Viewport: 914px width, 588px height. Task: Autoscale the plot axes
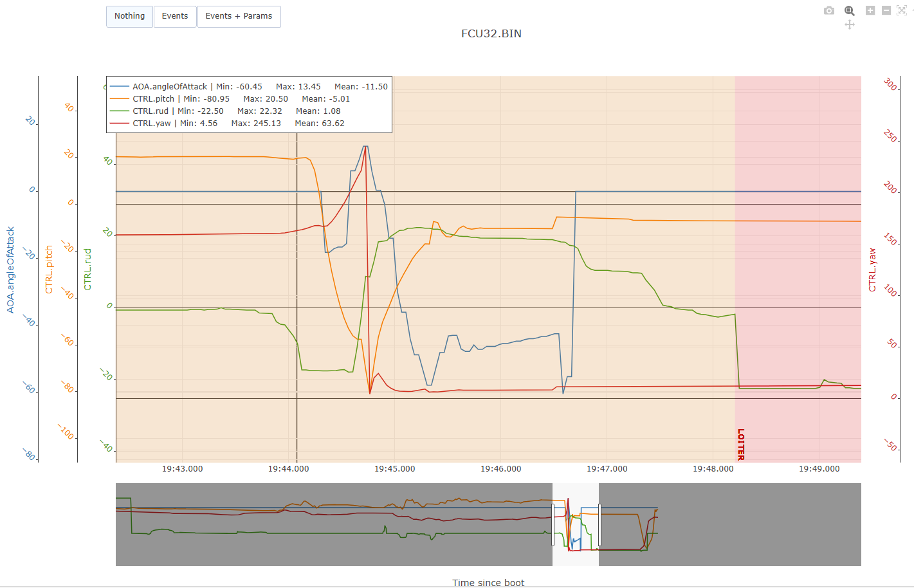coord(902,10)
